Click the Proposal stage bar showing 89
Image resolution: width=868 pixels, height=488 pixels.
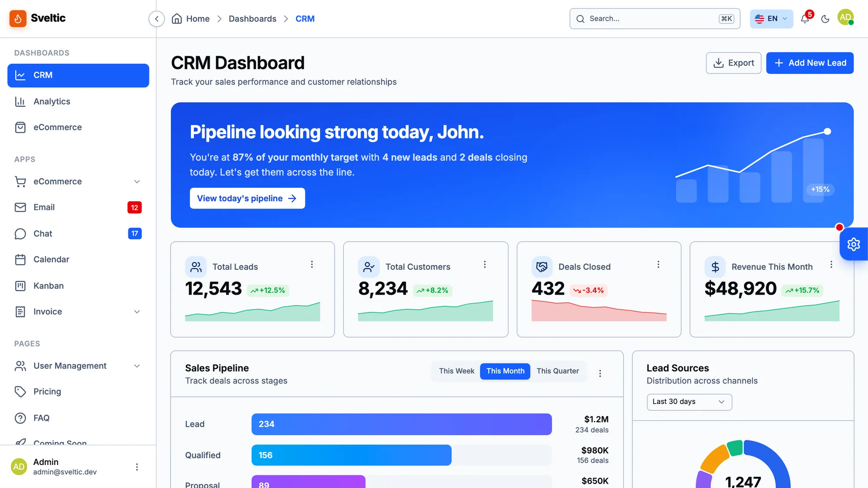tap(309, 481)
